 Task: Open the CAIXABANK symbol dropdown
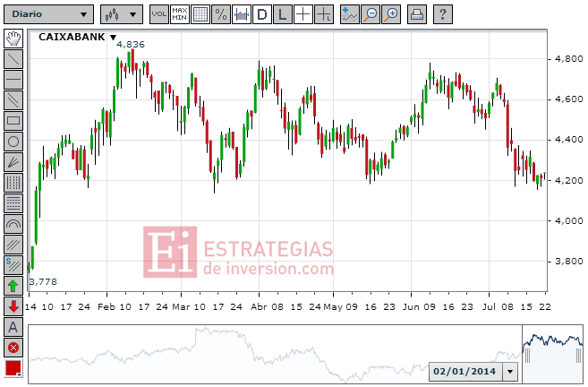113,37
